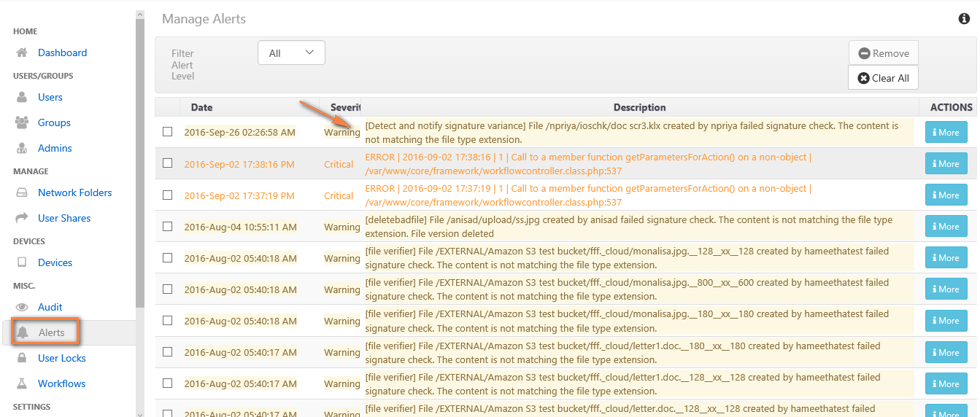
Task: Click the Network Folders drive icon
Action: point(22,192)
